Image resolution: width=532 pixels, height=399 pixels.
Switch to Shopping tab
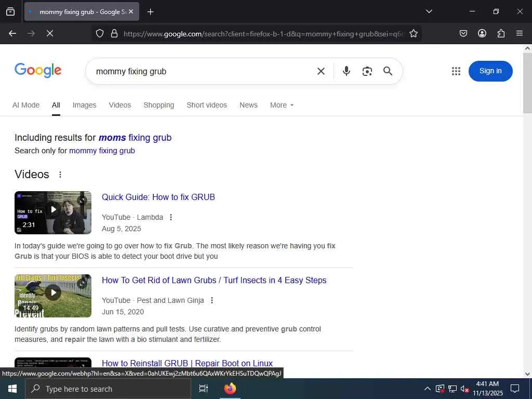click(158, 105)
